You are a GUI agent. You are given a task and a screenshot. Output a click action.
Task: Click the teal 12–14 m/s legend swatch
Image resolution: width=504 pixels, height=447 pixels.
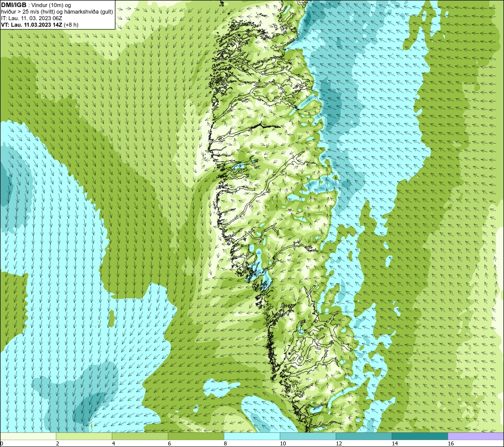[x=363, y=436]
